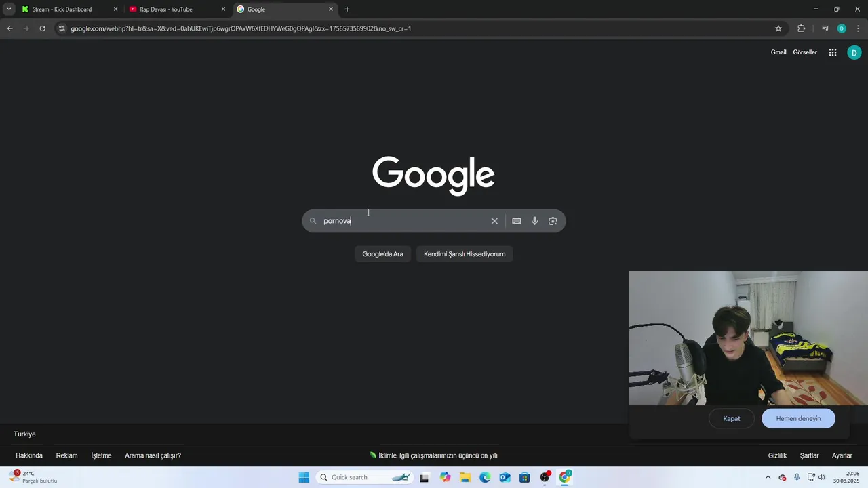This screenshot has width=868, height=488.
Task: Open the media control icon in toolbar
Action: [x=825, y=28]
